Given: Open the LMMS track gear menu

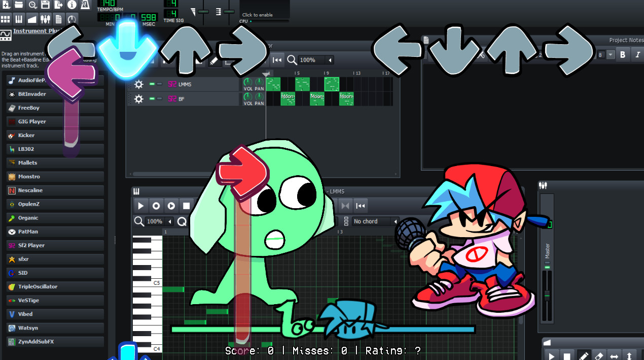Looking at the screenshot, I should coord(138,84).
